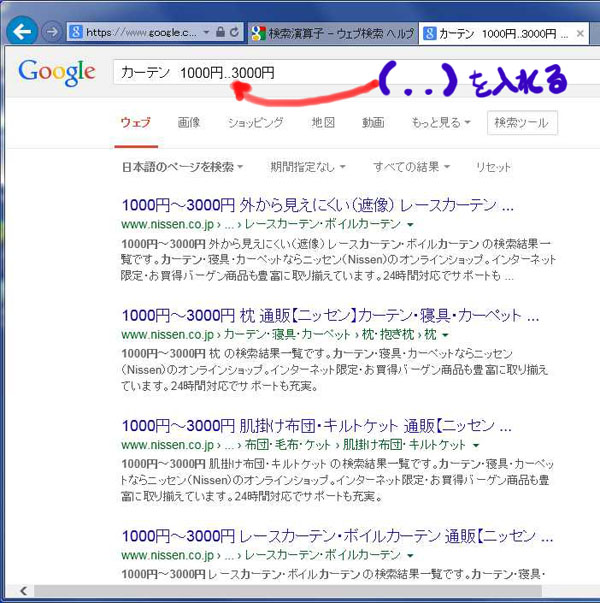600x603 pixels.
Task: Open the 肌掛け布団・キルトケット 通販 result
Action: pyautogui.click(x=317, y=426)
